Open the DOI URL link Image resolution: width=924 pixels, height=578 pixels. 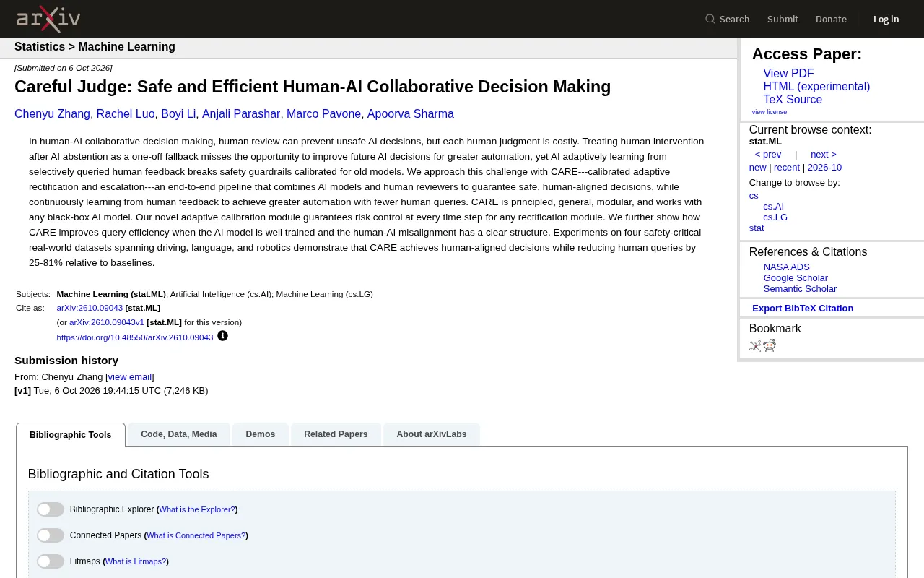coord(135,337)
